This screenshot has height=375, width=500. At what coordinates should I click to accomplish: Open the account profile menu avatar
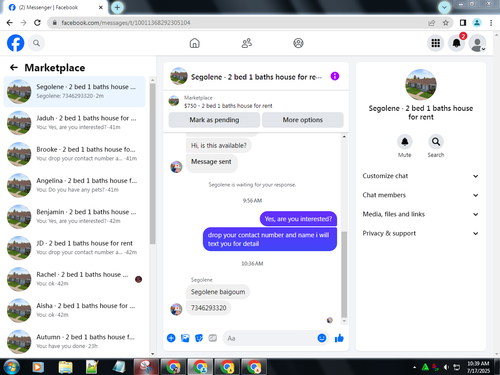[477, 43]
